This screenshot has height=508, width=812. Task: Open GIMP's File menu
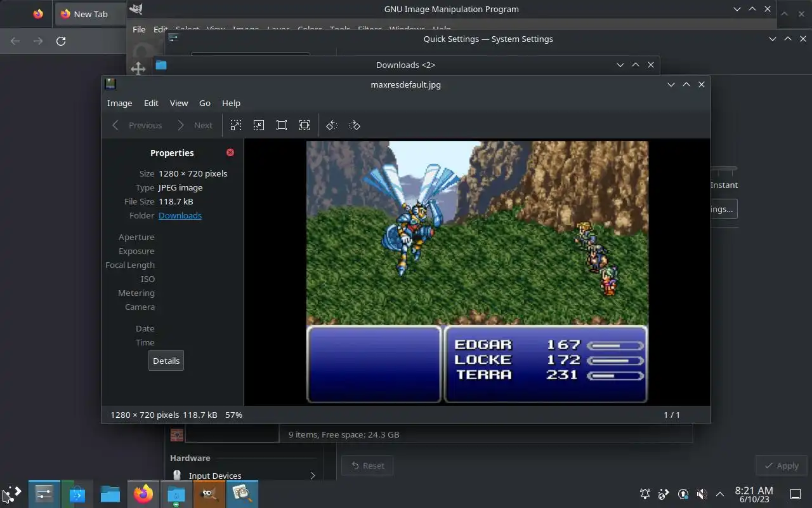pos(139,29)
